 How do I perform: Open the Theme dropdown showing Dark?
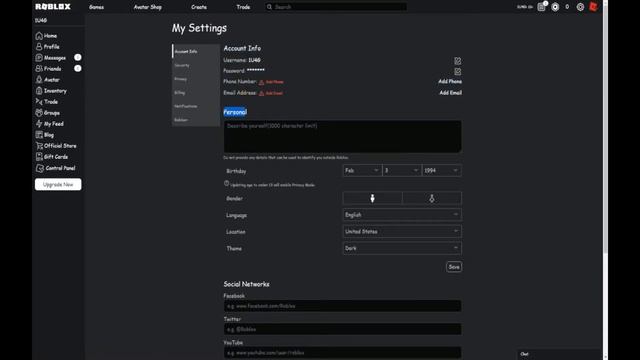coord(402,248)
